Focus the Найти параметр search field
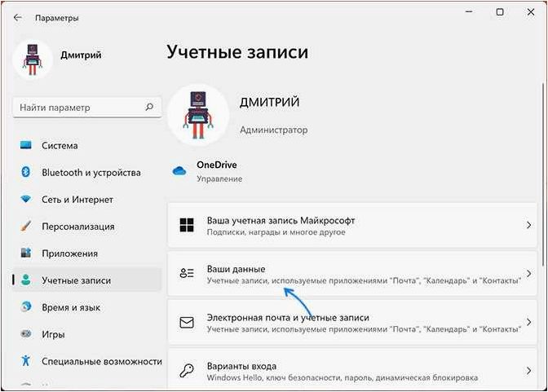This screenshot has height=392, width=548. 87,108
